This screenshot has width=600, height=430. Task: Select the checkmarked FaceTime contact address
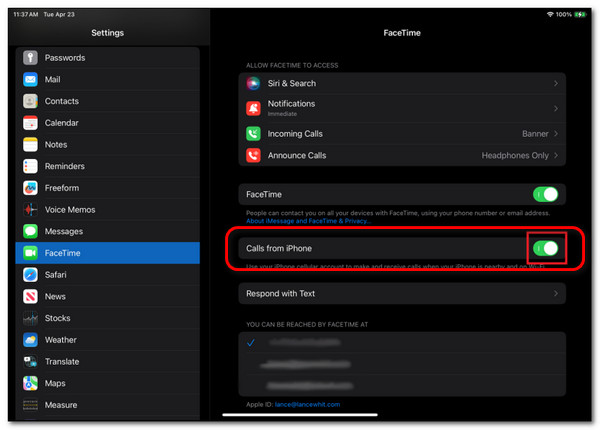(402, 342)
